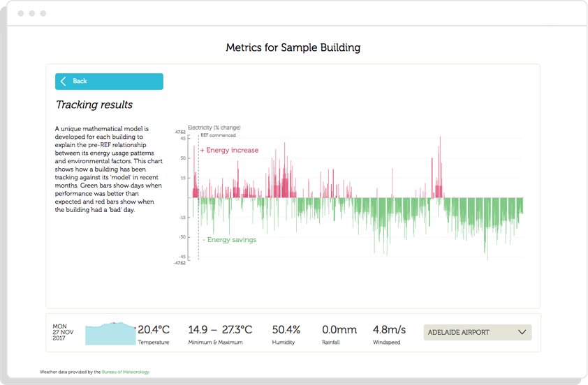Click the Mon 27 Nov 2017 date label
Viewport: 588px width, 385px height.
[61, 333]
